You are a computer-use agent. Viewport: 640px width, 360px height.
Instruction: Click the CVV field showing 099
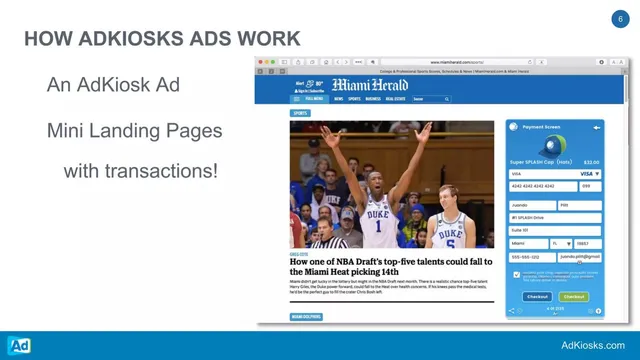590,187
